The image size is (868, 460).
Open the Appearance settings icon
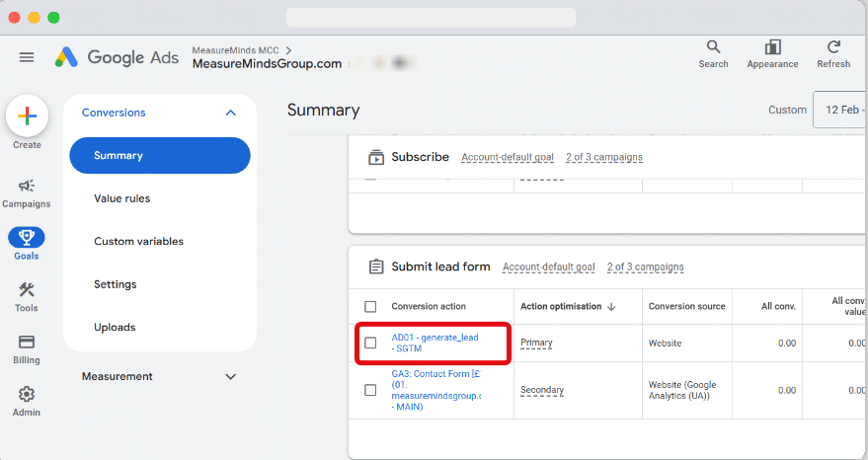pos(772,47)
